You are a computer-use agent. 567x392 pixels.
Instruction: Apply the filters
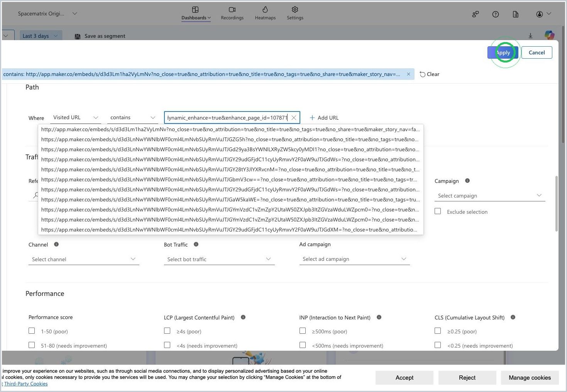503,52
